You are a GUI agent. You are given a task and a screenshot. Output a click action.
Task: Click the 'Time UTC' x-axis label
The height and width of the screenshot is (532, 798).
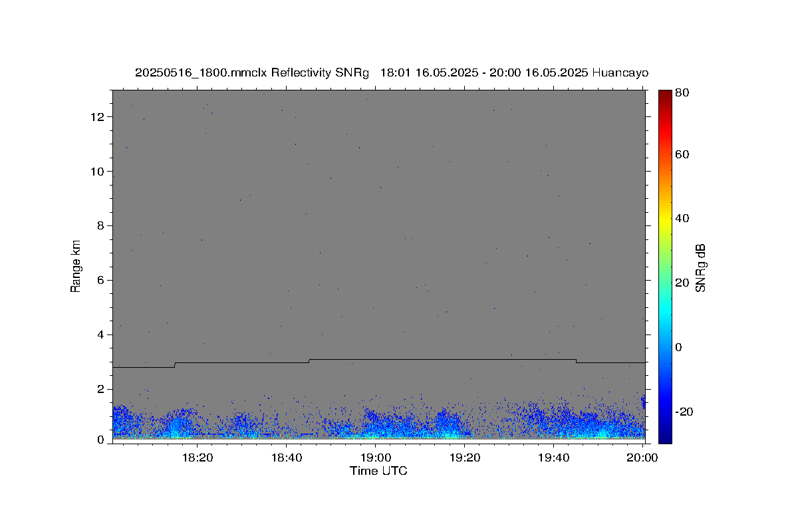point(378,471)
